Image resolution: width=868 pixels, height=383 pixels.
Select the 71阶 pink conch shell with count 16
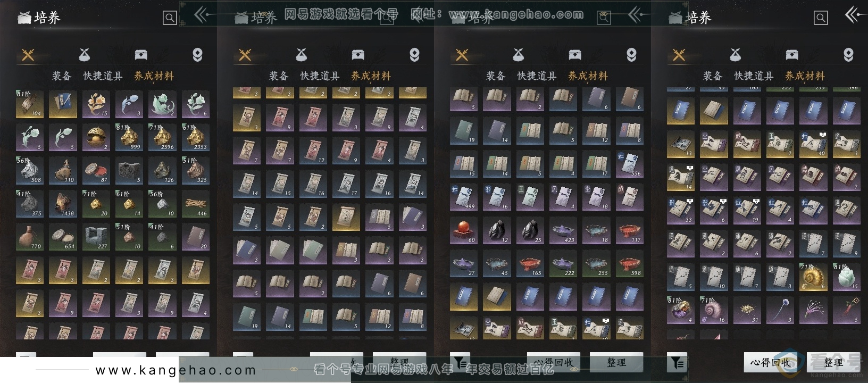tap(714, 310)
